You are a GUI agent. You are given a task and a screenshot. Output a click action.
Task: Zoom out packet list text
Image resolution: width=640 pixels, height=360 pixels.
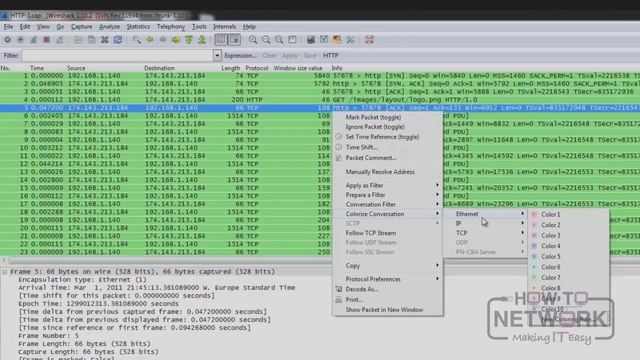point(266,40)
